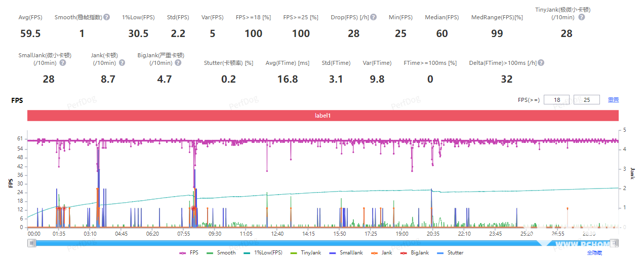Viewport: 644px width, 259px height.
Task: Click left handle of time range scrollbar
Action: (x=32, y=243)
